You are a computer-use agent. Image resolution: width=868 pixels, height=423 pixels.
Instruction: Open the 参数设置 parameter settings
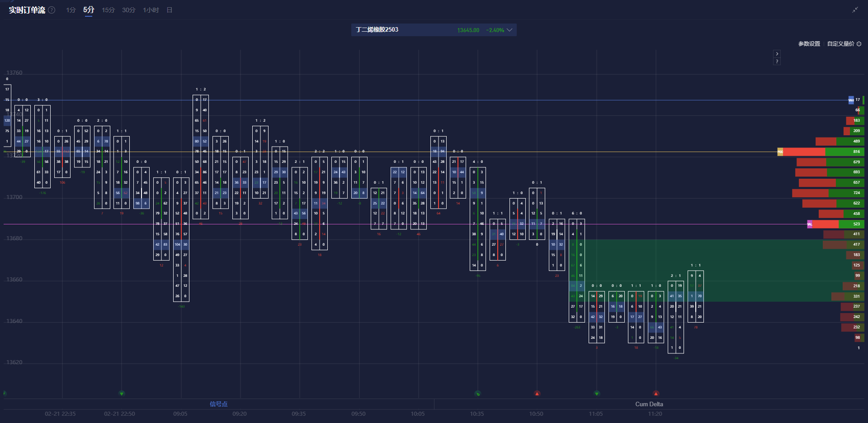tap(808, 43)
